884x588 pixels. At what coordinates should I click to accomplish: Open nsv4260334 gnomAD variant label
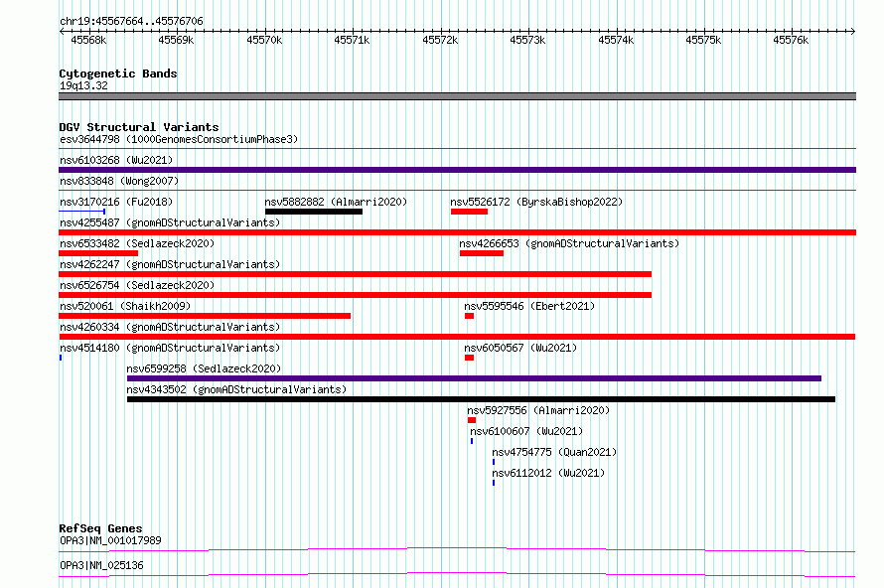(x=170, y=327)
